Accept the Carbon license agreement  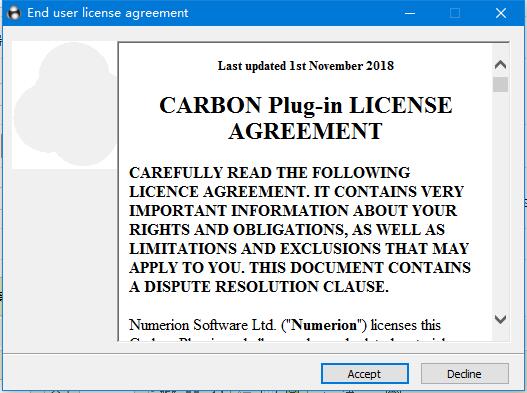click(365, 374)
